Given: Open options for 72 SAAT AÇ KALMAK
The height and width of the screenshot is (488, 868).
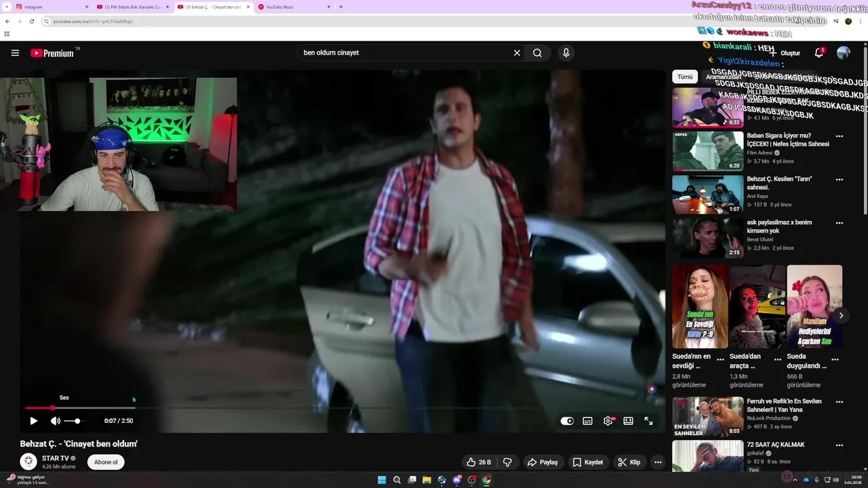Looking at the screenshot, I should pyautogui.click(x=840, y=445).
